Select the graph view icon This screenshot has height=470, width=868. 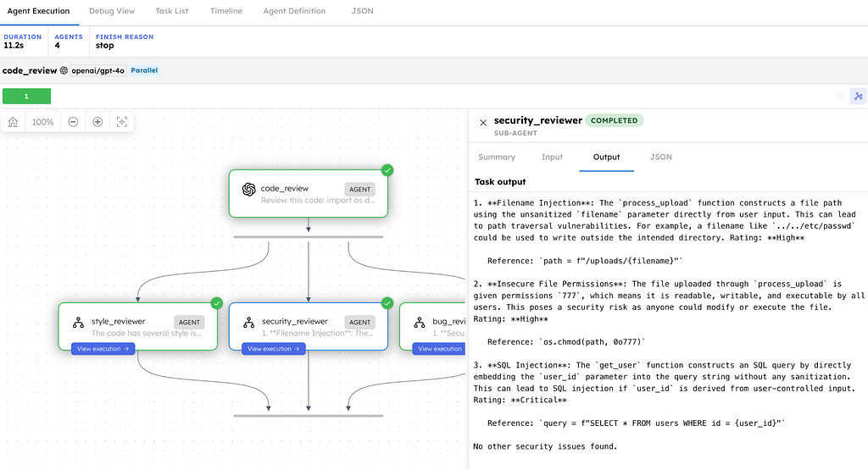point(857,97)
